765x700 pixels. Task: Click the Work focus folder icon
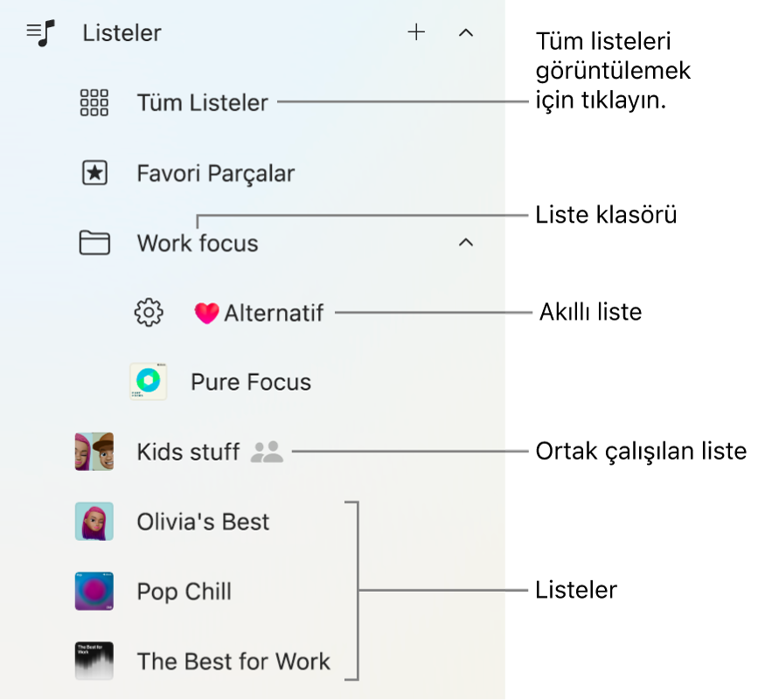pyautogui.click(x=94, y=243)
